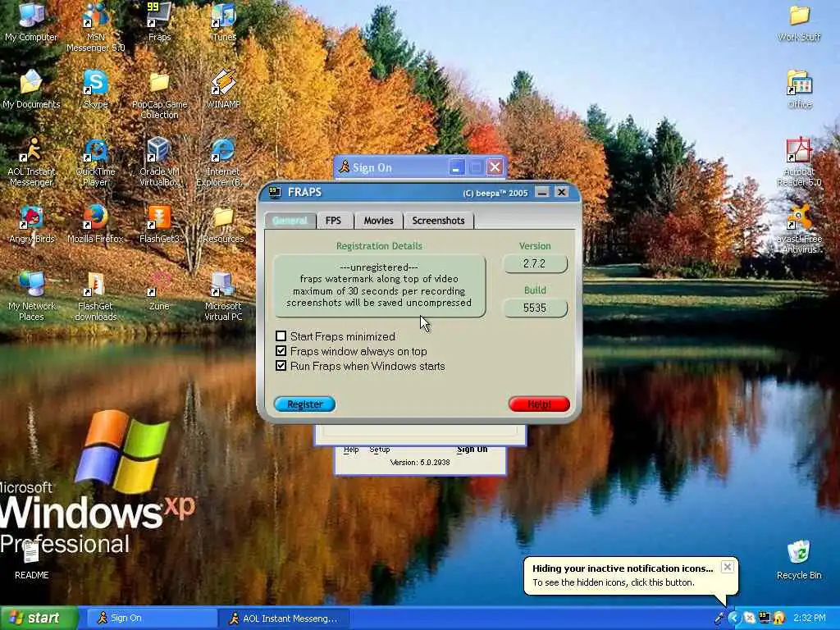Switch to Sign On taskbar button

point(152,618)
